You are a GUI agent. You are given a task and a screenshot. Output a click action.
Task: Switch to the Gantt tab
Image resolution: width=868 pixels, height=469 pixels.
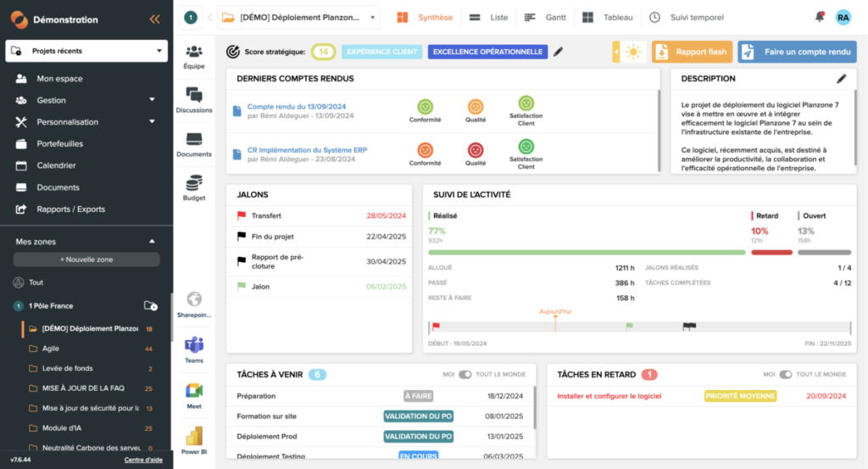pyautogui.click(x=545, y=17)
